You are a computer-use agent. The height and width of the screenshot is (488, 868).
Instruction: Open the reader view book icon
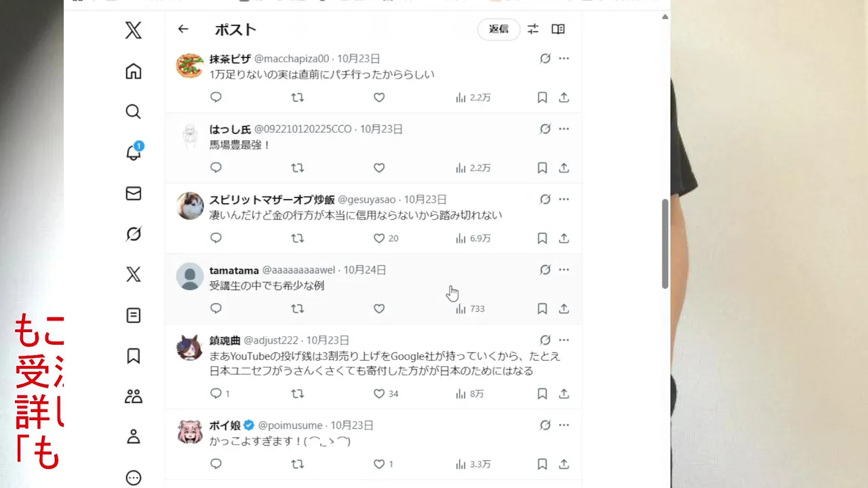point(558,29)
